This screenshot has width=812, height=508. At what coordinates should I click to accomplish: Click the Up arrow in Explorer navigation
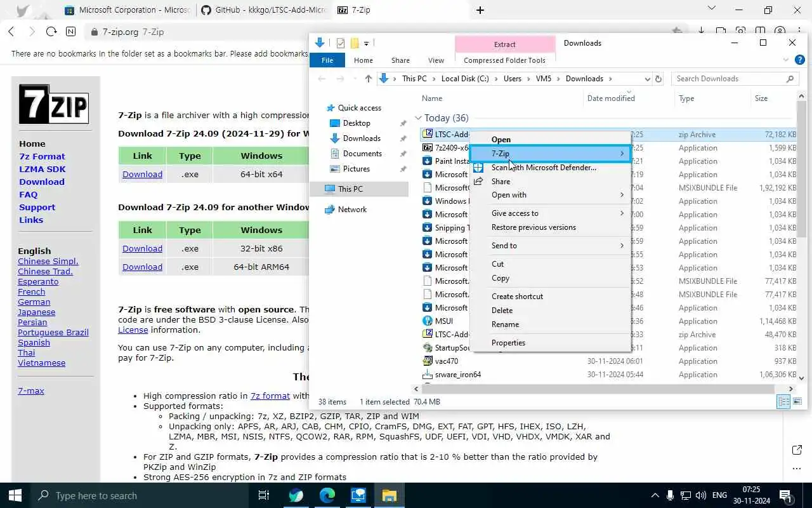[x=369, y=79]
